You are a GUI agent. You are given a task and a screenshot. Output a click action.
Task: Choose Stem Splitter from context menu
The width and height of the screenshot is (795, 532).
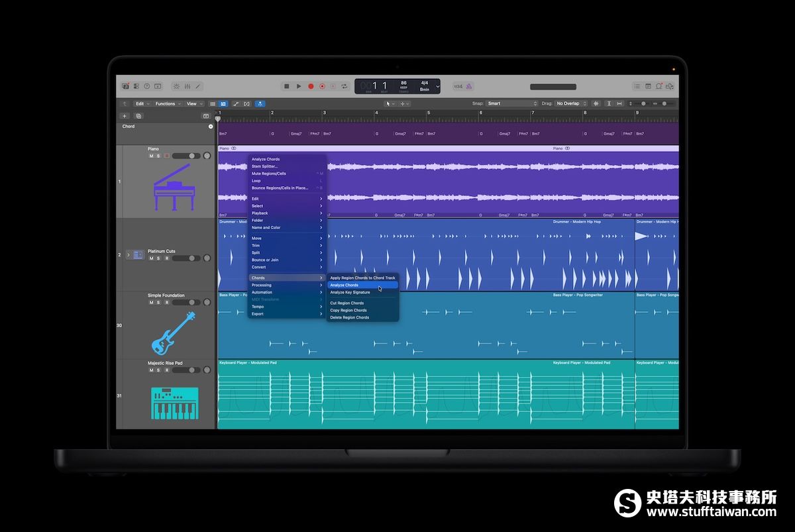[x=265, y=166]
